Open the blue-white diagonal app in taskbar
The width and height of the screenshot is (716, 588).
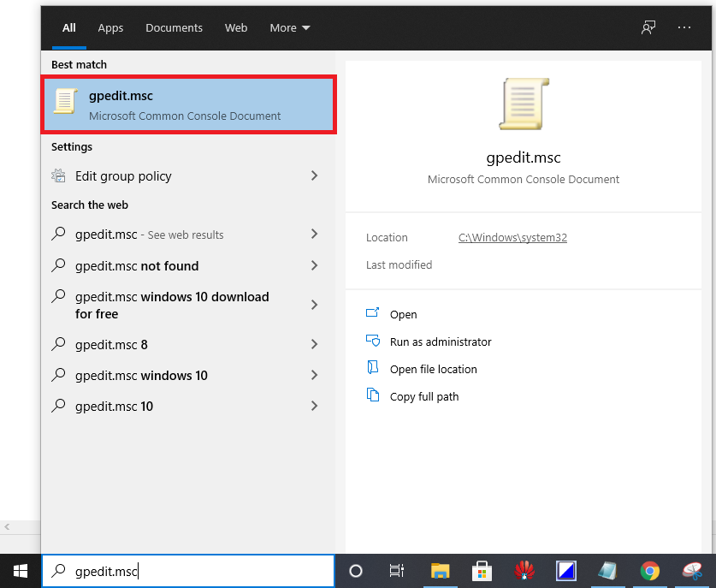pyautogui.click(x=566, y=571)
